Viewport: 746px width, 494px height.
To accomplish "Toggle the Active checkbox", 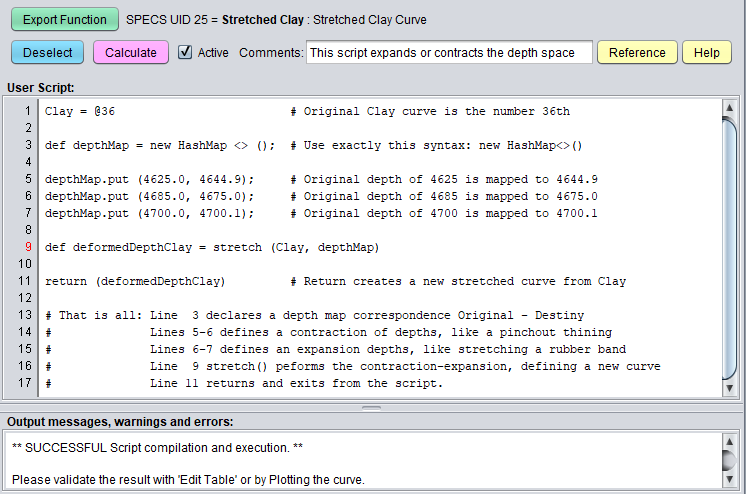I will point(185,52).
